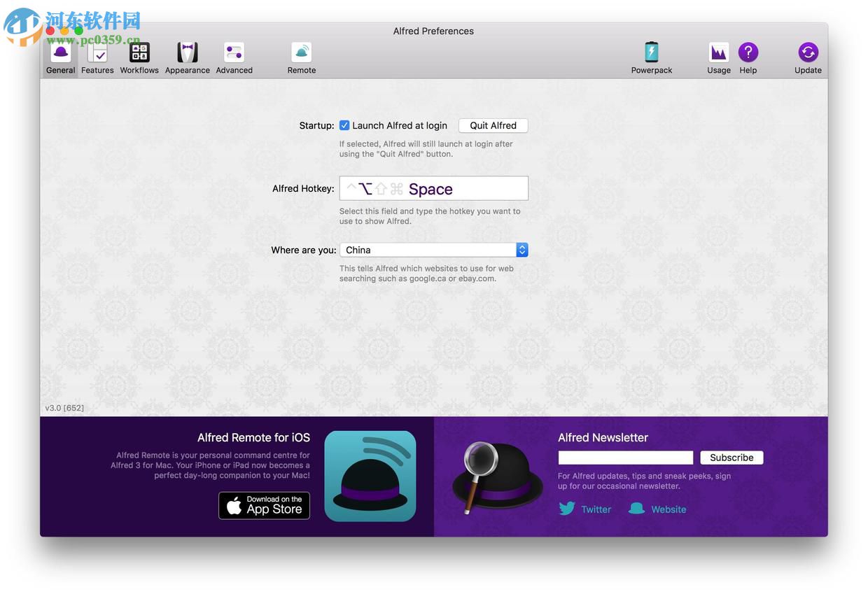Click the Subscribe button

click(x=731, y=458)
